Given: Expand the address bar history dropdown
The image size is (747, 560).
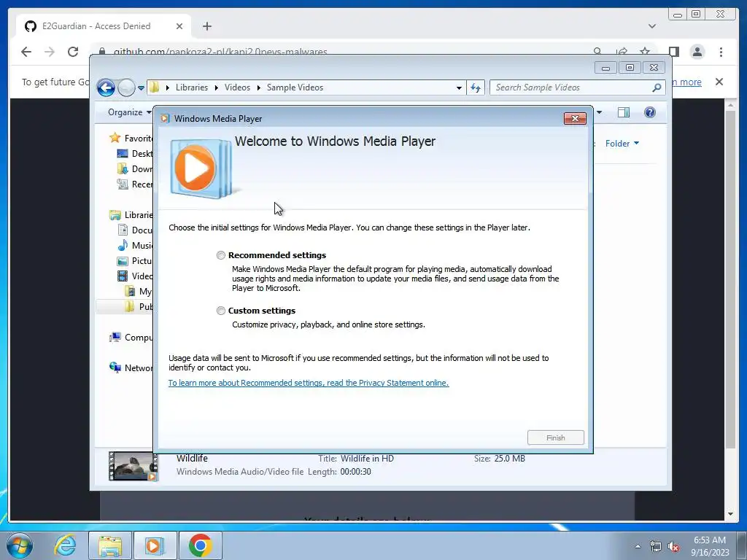Looking at the screenshot, I should (x=459, y=88).
